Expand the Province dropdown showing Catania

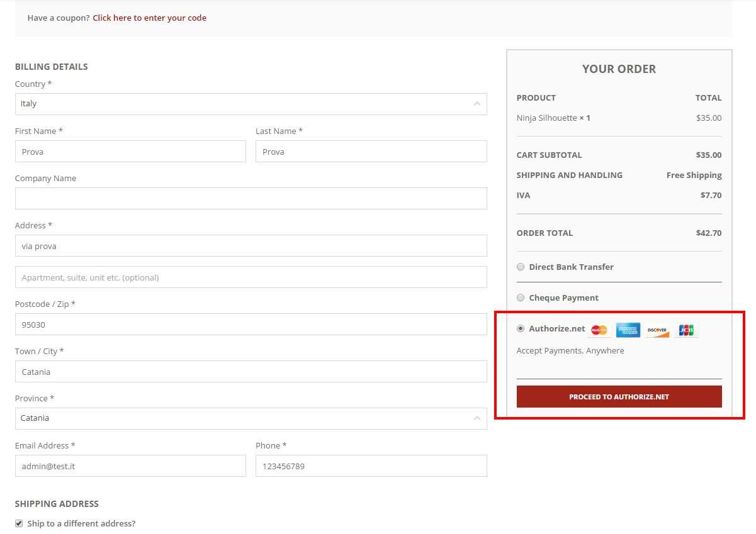(251, 418)
